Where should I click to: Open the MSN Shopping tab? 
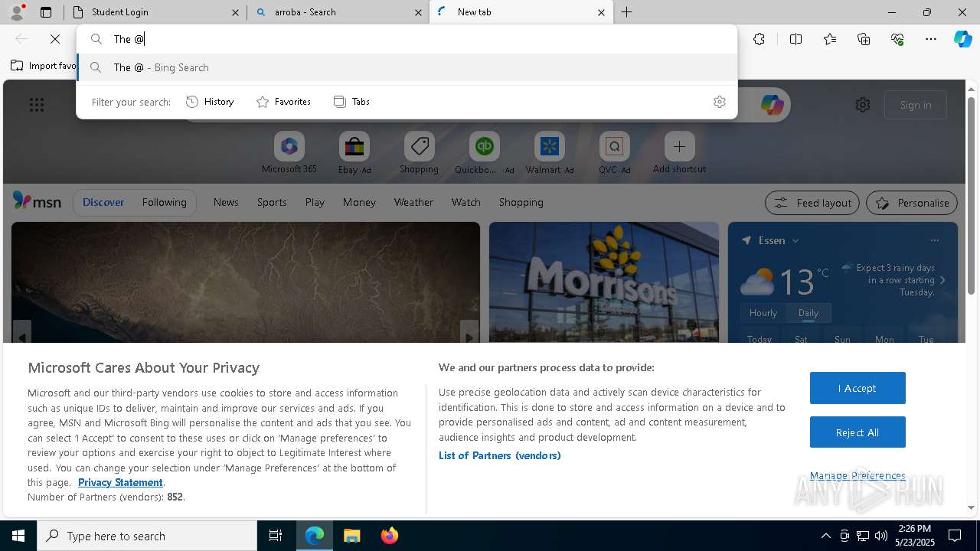point(521,202)
